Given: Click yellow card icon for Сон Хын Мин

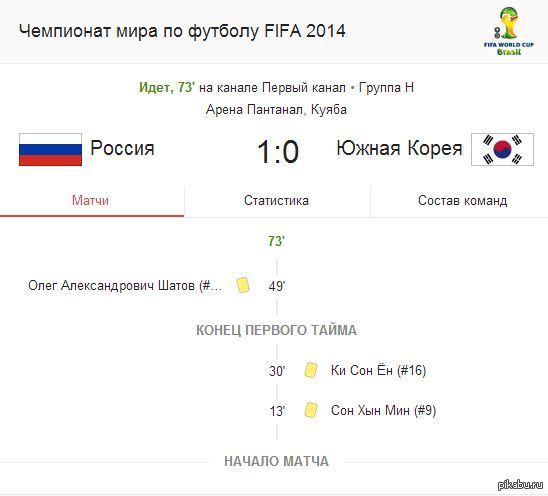Looking at the screenshot, I should (x=311, y=410).
